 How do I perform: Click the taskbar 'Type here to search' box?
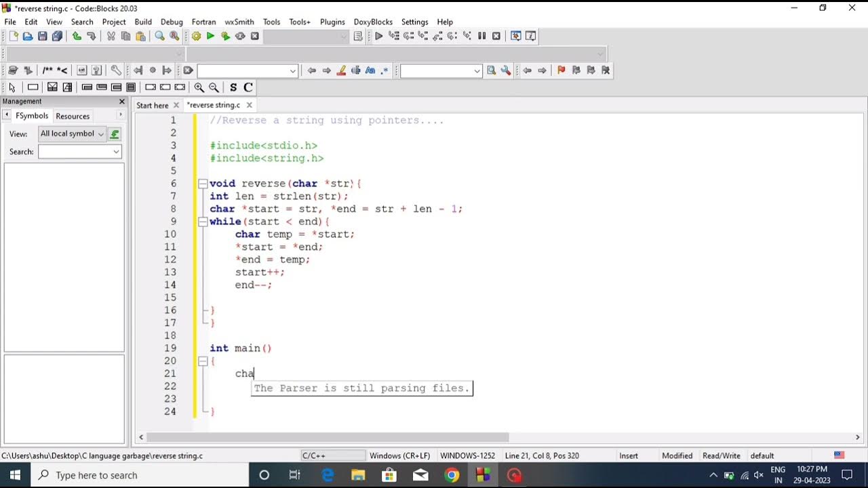click(140, 475)
